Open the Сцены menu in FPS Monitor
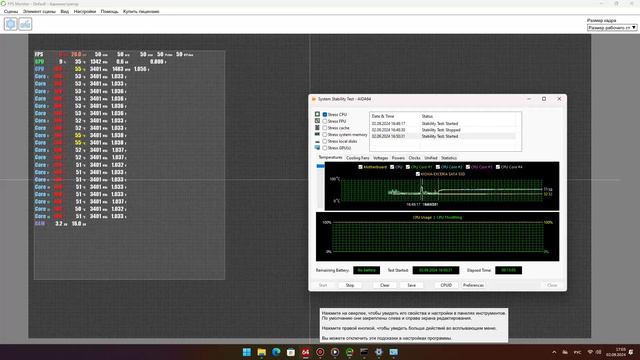This screenshot has width=640, height=360. [x=11, y=11]
